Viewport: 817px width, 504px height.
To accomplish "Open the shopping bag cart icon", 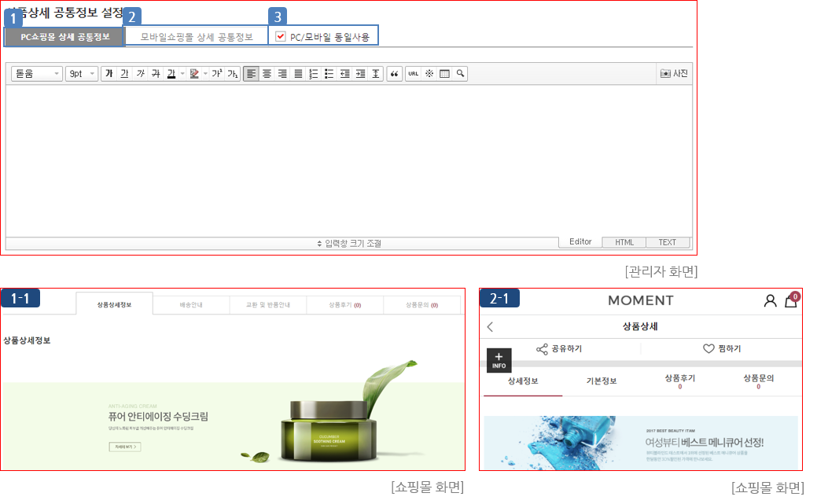I will click(790, 301).
